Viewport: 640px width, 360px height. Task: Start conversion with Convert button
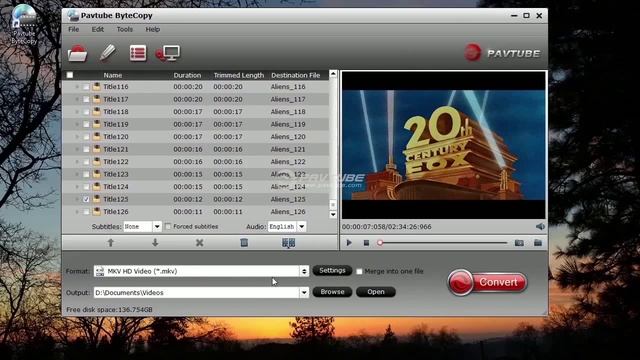(x=487, y=282)
